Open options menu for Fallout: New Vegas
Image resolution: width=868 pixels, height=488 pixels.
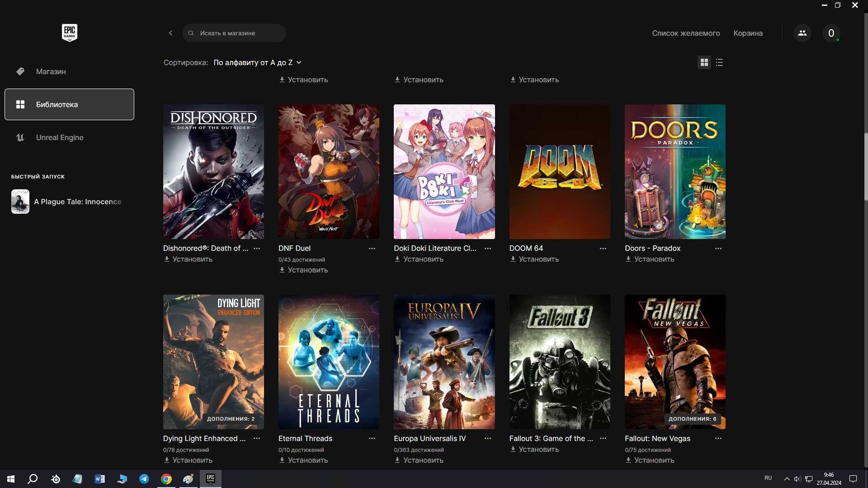[x=718, y=438]
